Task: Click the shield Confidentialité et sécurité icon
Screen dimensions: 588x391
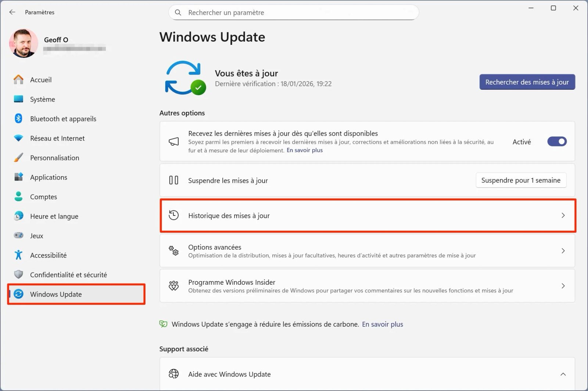Action: (x=18, y=274)
